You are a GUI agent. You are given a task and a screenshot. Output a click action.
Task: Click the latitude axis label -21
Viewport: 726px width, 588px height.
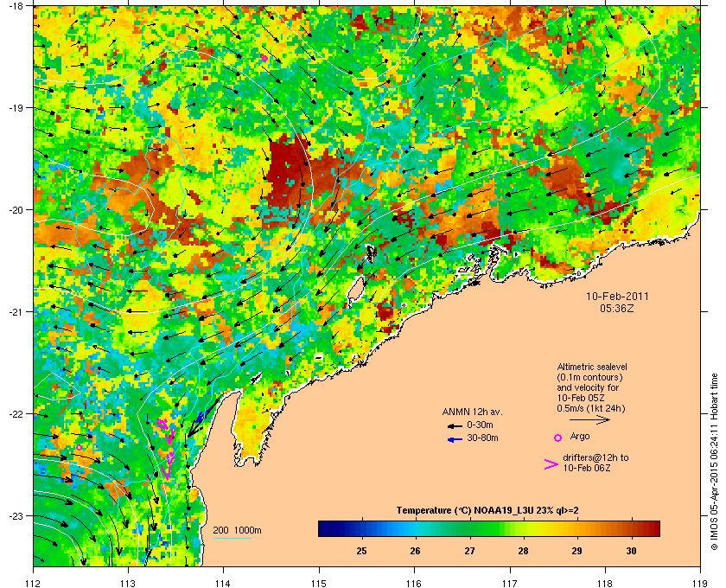pos(16,311)
